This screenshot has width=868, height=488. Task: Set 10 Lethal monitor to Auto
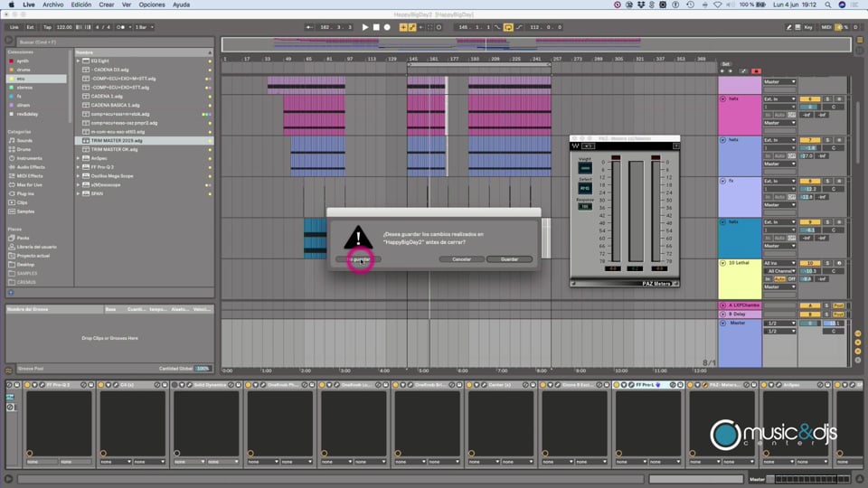(x=779, y=279)
